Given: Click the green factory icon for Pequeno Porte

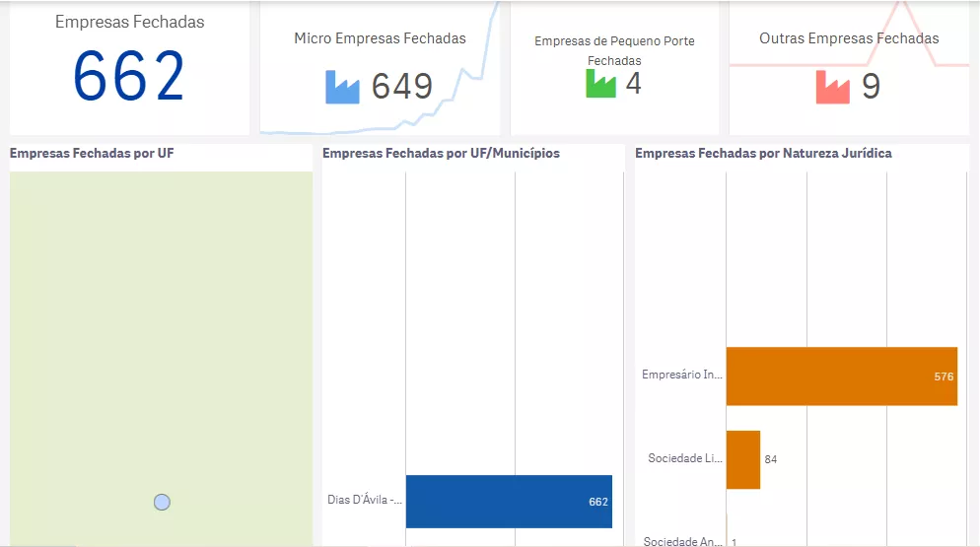Looking at the screenshot, I should (600, 84).
